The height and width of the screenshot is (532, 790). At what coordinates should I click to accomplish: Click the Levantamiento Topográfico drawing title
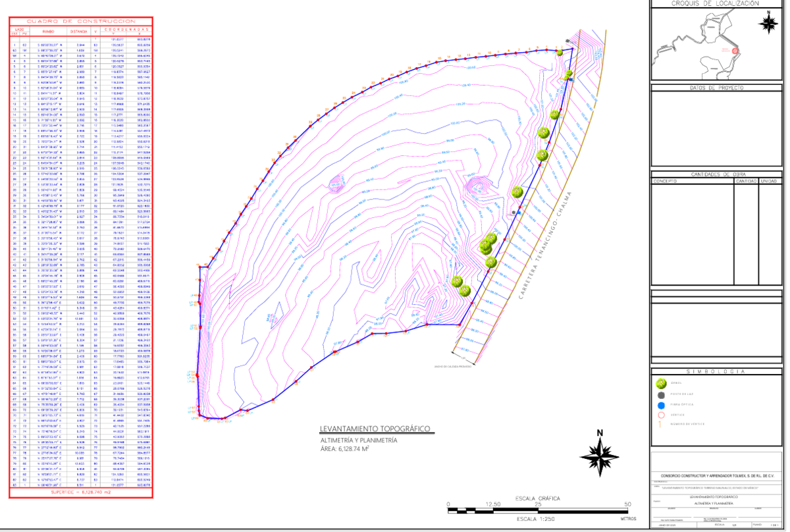(375, 429)
